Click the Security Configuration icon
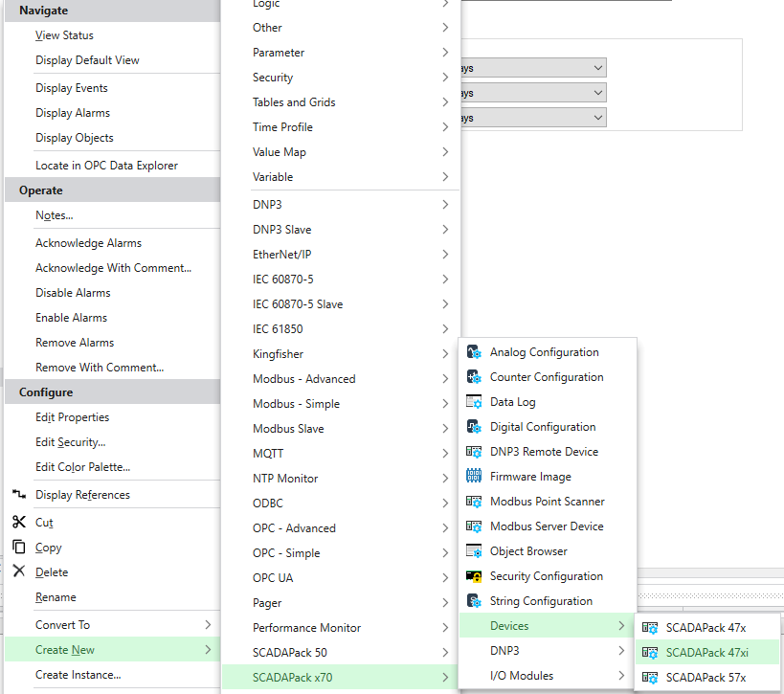 [x=474, y=576]
